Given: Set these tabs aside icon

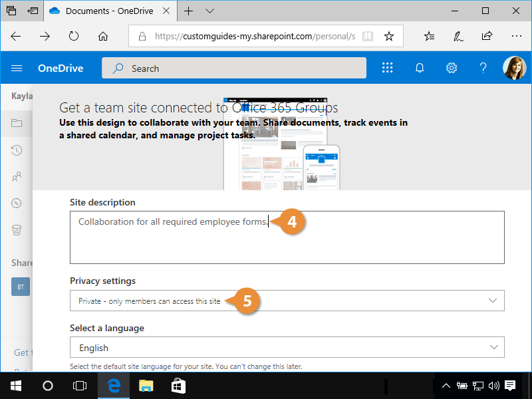Looking at the screenshot, I should (x=33, y=11).
